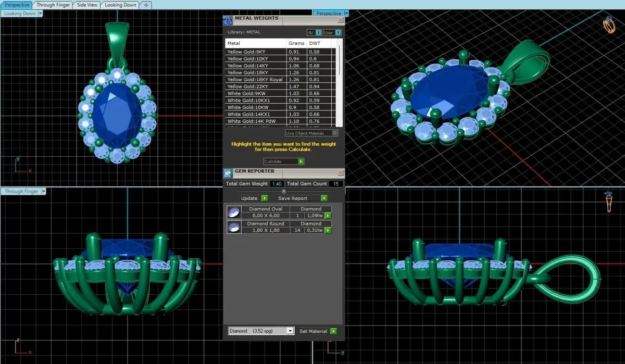Click the Grams column header
This screenshot has width=625, height=364.
tap(297, 43)
